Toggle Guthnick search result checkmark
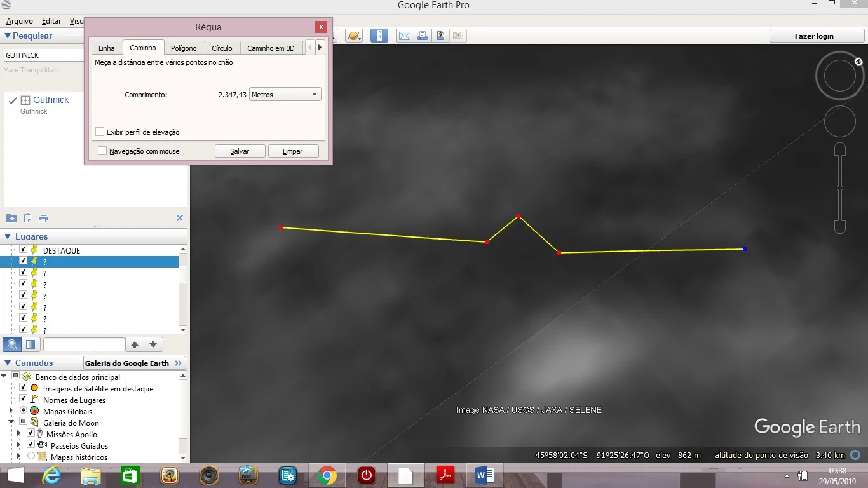 coord(13,100)
